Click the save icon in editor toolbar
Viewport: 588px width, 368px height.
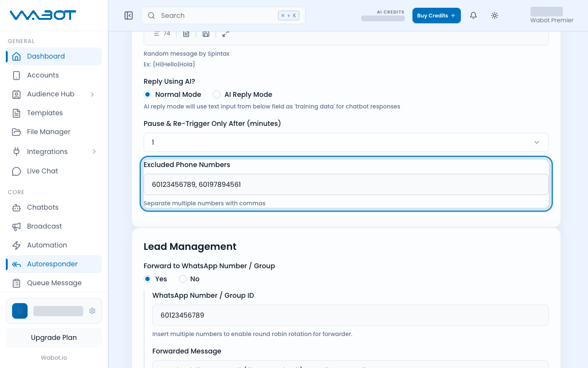click(206, 33)
